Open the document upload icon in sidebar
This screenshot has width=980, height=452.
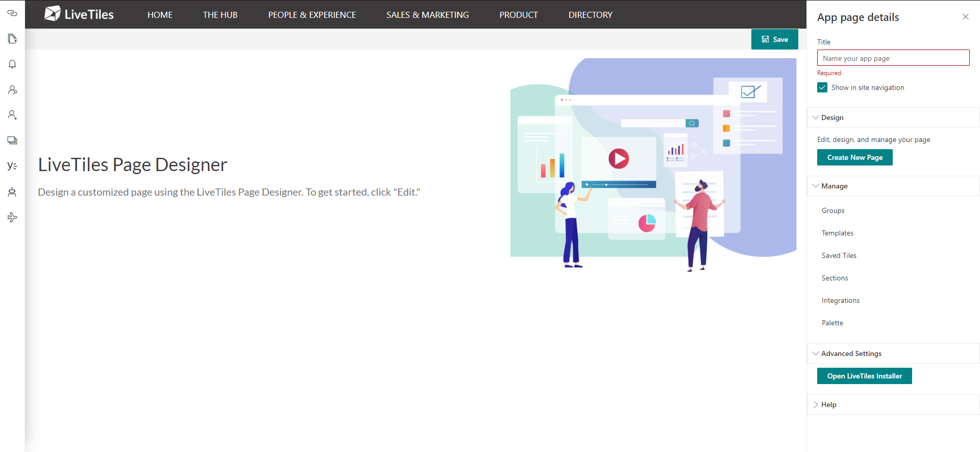click(x=12, y=39)
